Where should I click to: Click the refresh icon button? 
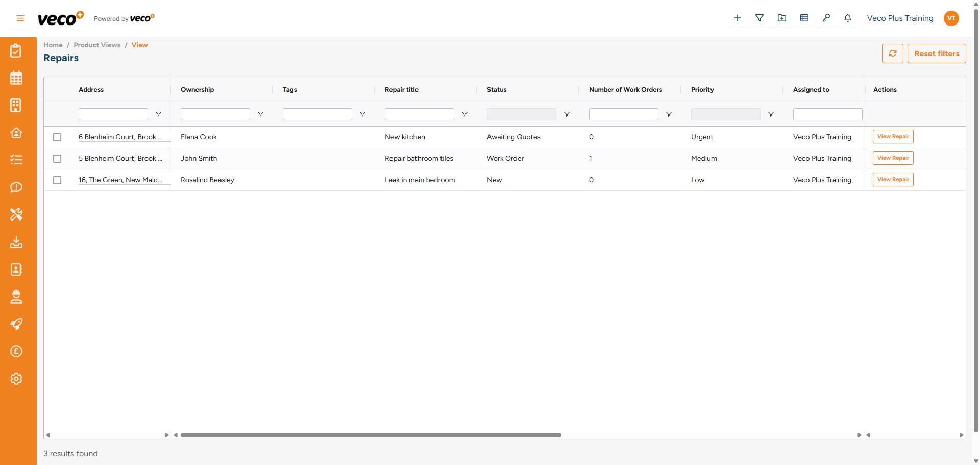(x=892, y=54)
